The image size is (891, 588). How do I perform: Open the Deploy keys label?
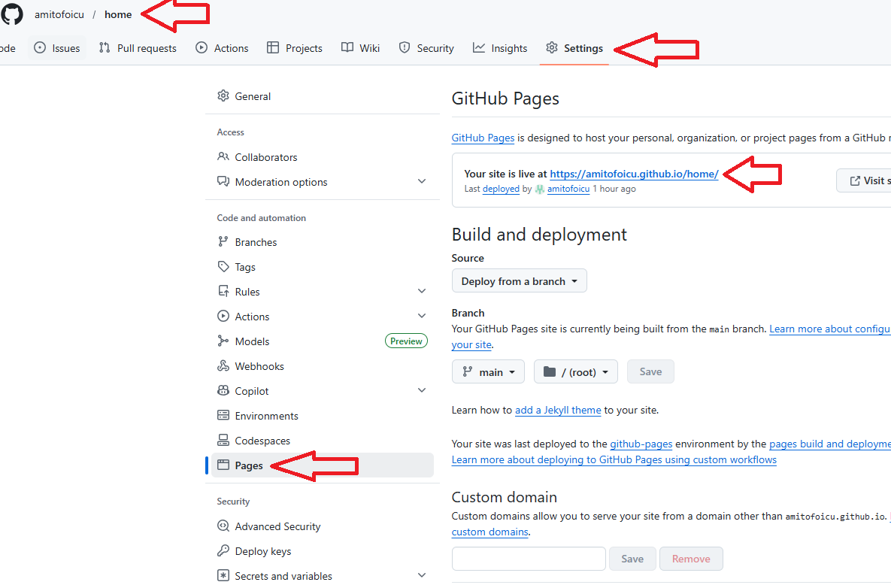coord(263,552)
